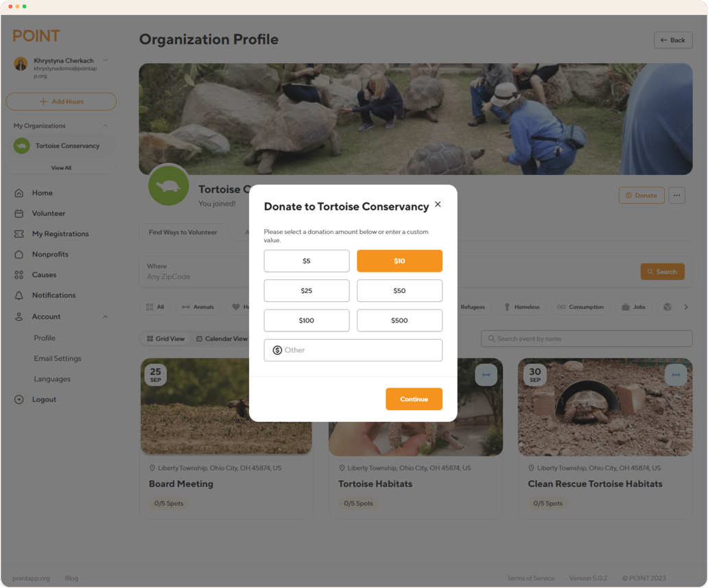Open the three-dot more options button
708x588 pixels.
[676, 196]
